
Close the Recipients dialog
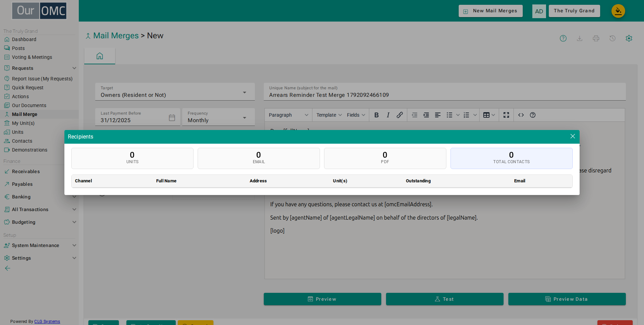[572, 136]
